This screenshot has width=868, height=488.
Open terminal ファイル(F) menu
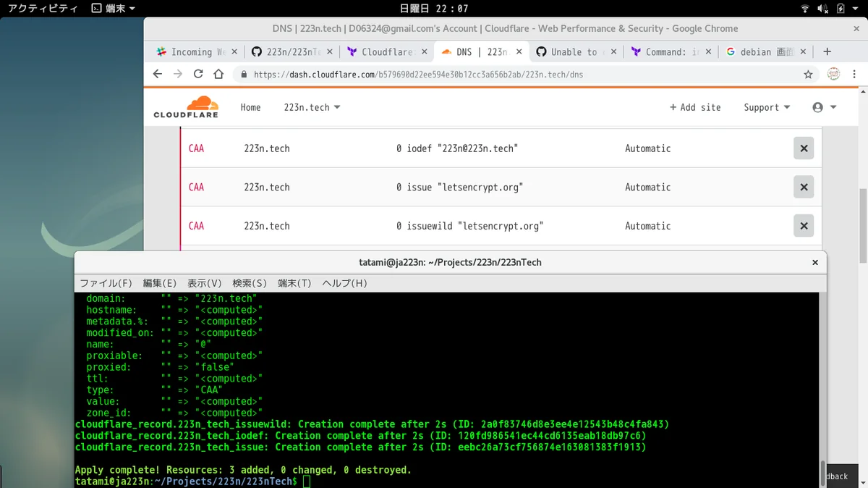[106, 283]
